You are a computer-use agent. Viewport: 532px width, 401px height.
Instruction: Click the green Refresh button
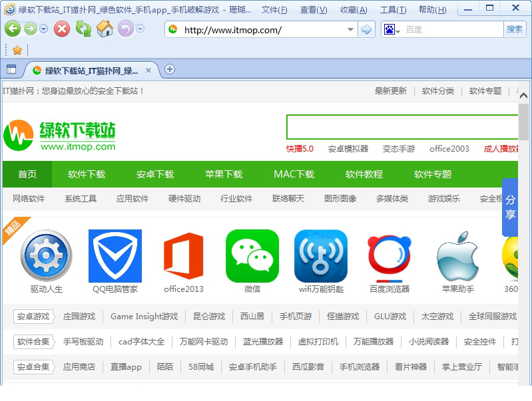(x=83, y=29)
